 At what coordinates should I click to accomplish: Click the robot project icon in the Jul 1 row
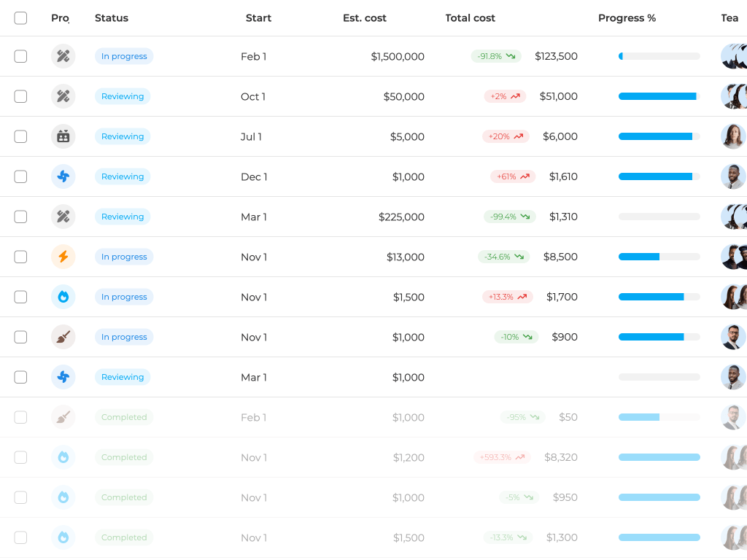(x=63, y=136)
